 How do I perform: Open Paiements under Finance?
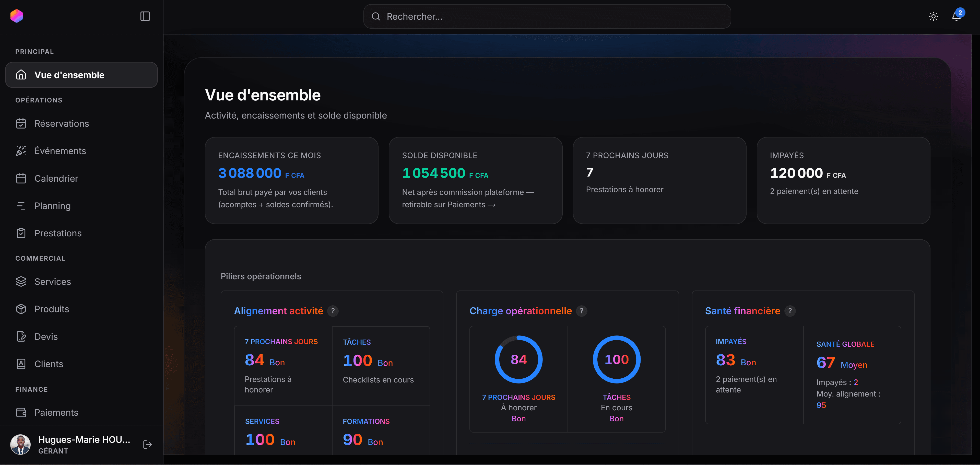pyautogui.click(x=81, y=412)
